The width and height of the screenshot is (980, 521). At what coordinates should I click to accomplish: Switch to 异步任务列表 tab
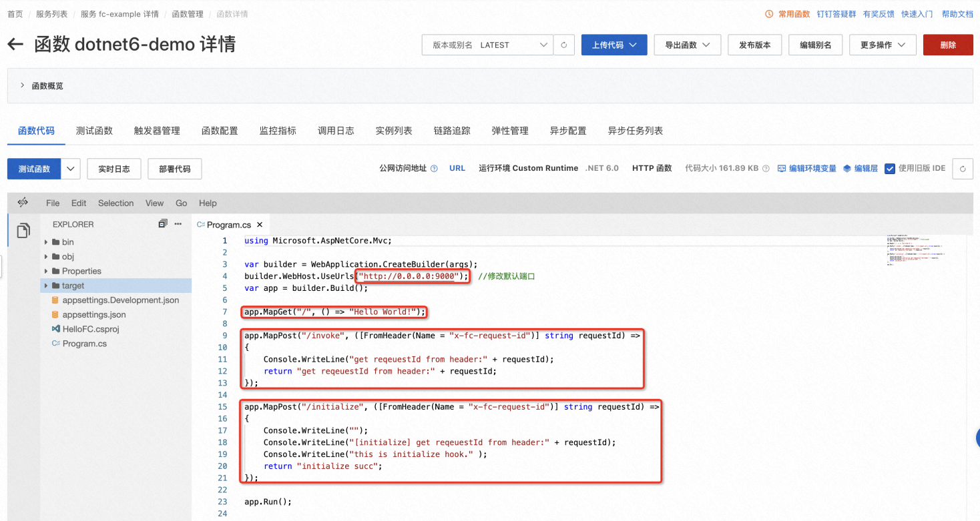click(636, 131)
